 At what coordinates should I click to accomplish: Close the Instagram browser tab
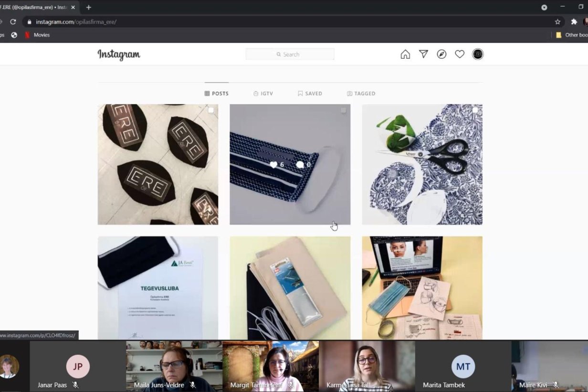[73, 7]
